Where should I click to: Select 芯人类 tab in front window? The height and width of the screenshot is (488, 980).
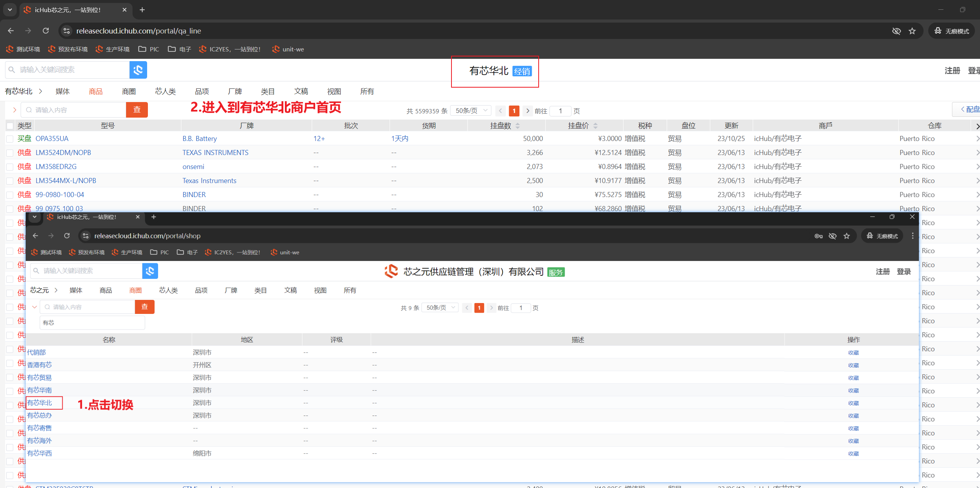168,290
